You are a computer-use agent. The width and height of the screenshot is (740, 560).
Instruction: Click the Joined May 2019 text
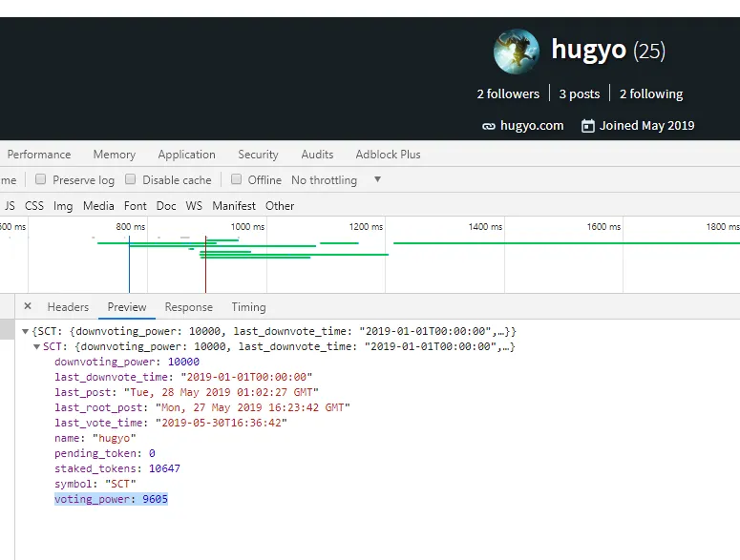pos(646,126)
